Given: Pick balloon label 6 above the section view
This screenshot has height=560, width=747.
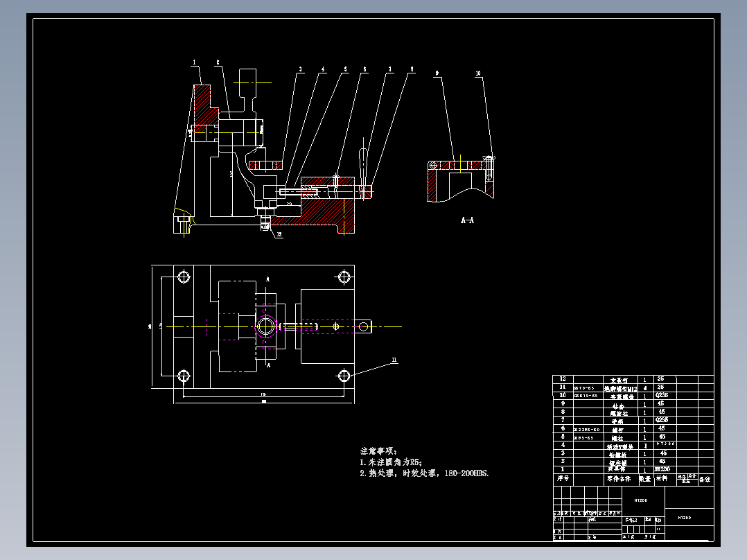Looking at the screenshot, I should point(365,69).
